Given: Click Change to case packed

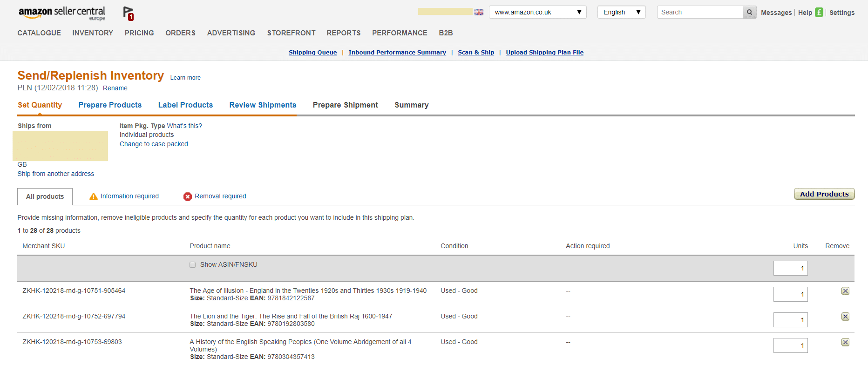Looking at the screenshot, I should pos(154,144).
